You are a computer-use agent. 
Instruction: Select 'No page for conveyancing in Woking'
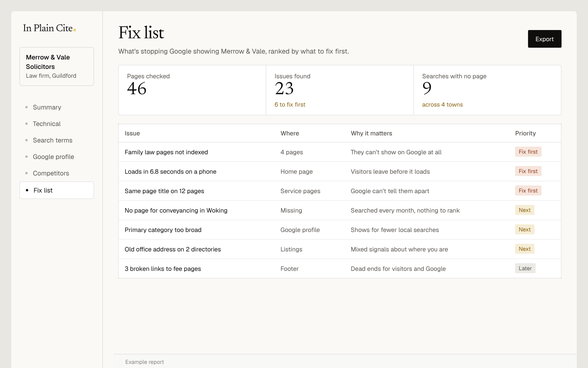[176, 210]
